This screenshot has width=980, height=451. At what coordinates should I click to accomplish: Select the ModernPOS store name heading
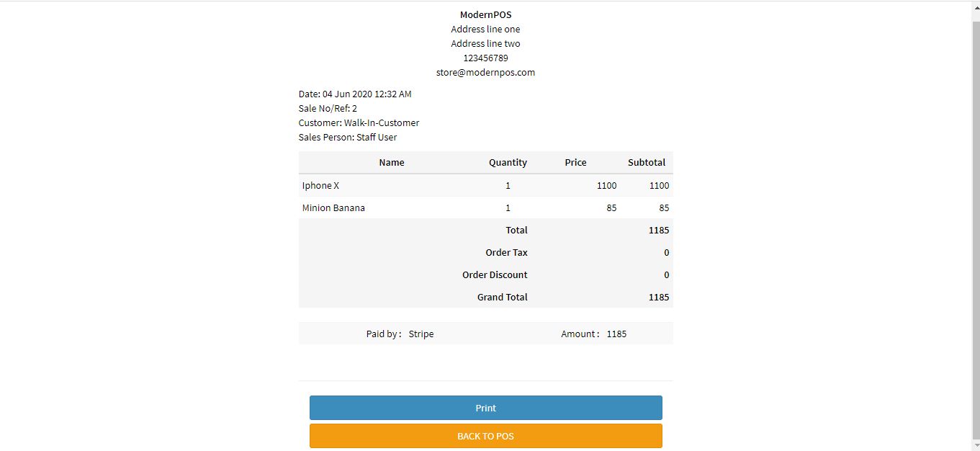[485, 15]
